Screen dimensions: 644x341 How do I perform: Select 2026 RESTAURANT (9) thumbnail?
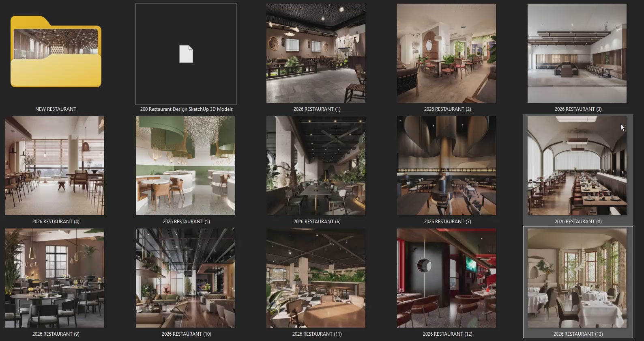pos(55,278)
